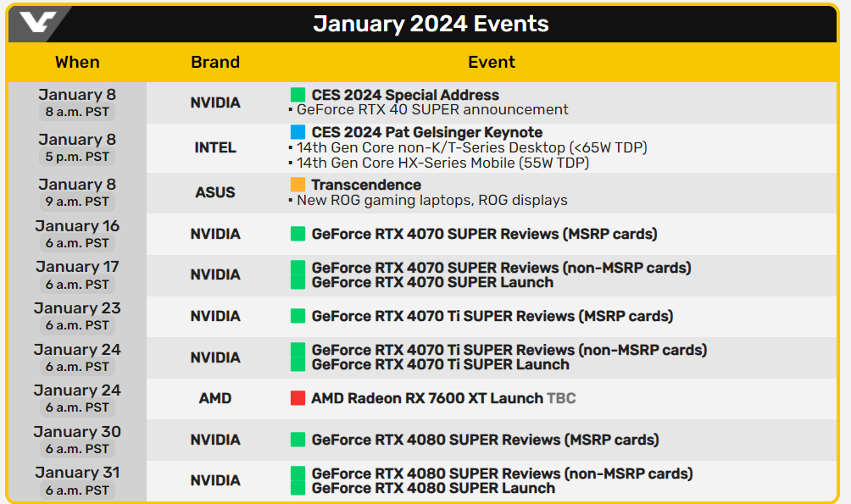The image size is (851, 504).
Task: Select '14th Gen Core non-K/T-Series Desktop' bullet
Action: (x=471, y=147)
